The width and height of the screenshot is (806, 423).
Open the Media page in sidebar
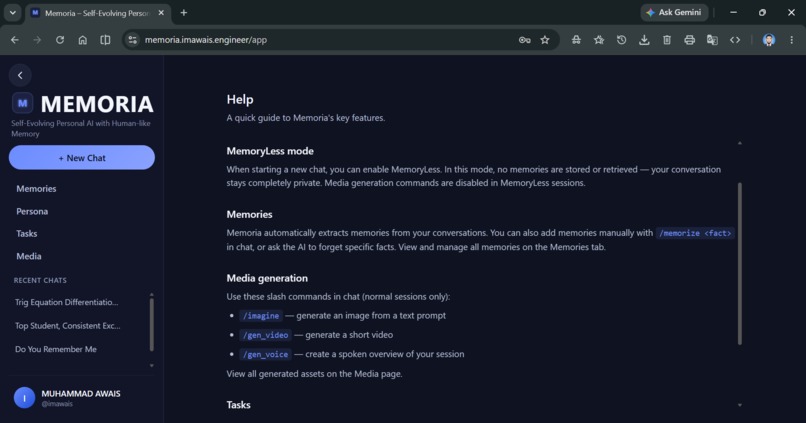click(29, 256)
